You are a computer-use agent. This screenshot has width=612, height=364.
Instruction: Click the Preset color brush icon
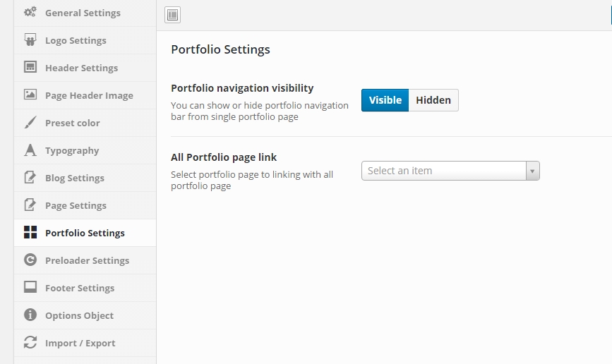(30, 122)
